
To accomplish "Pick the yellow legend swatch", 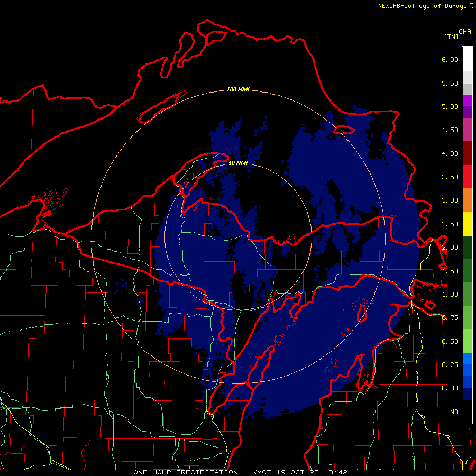I will 467,224.
